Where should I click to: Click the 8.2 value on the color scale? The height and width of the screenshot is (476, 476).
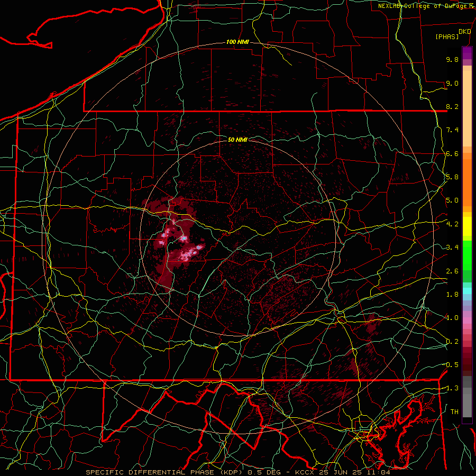452,106
